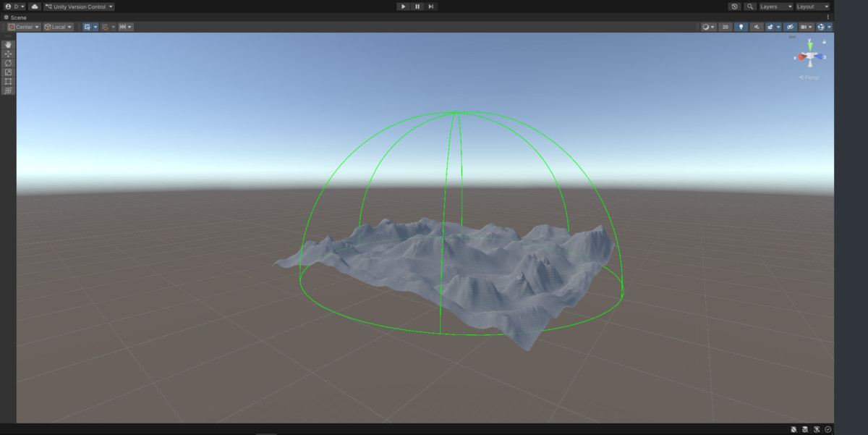
Task: Click the auto-generate lighting status icon
Action: tap(817, 429)
